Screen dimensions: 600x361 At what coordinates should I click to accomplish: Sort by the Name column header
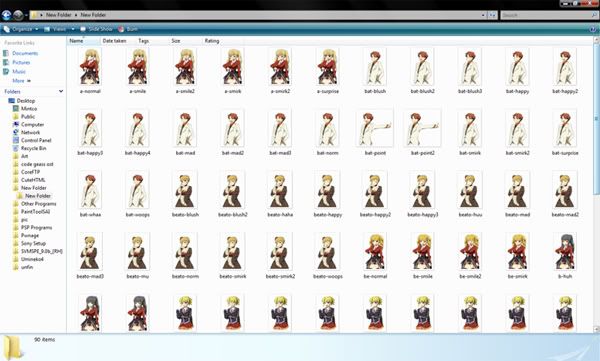[84, 41]
